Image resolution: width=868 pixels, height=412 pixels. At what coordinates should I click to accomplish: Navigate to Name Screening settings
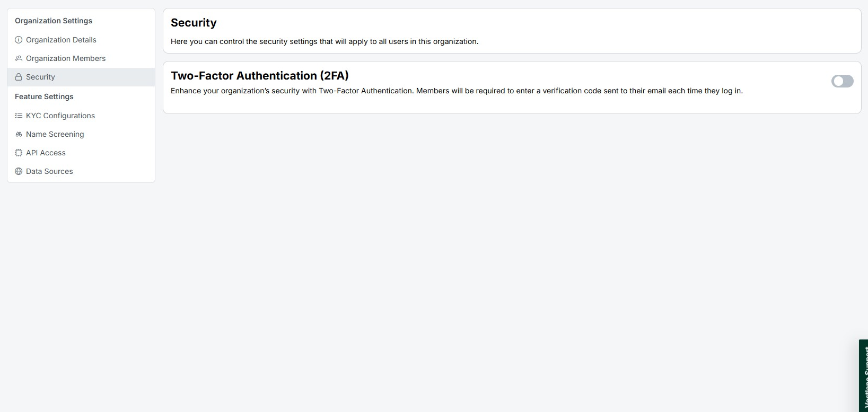click(x=55, y=134)
